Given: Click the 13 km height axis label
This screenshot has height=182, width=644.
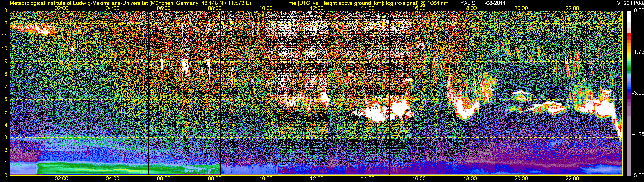Looking at the screenshot, I should tap(5, 11).
